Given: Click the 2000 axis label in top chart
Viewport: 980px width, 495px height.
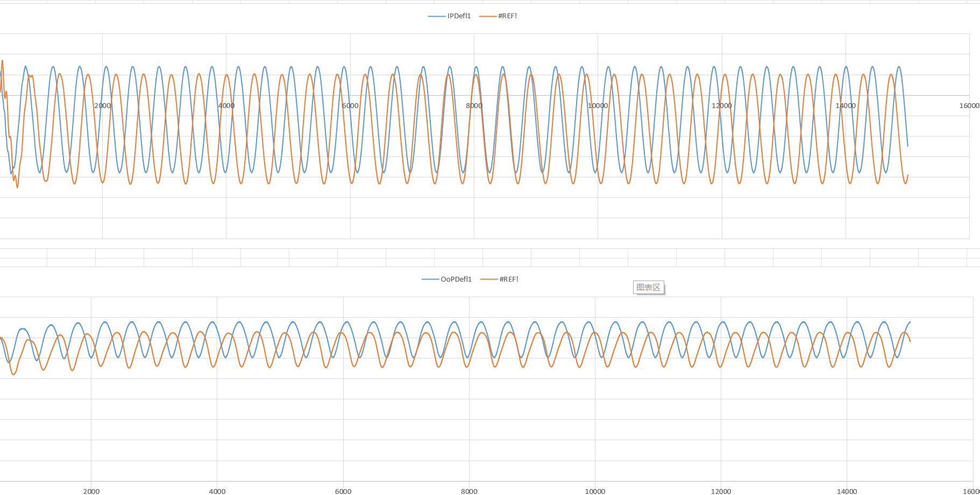Looking at the screenshot, I should [102, 106].
